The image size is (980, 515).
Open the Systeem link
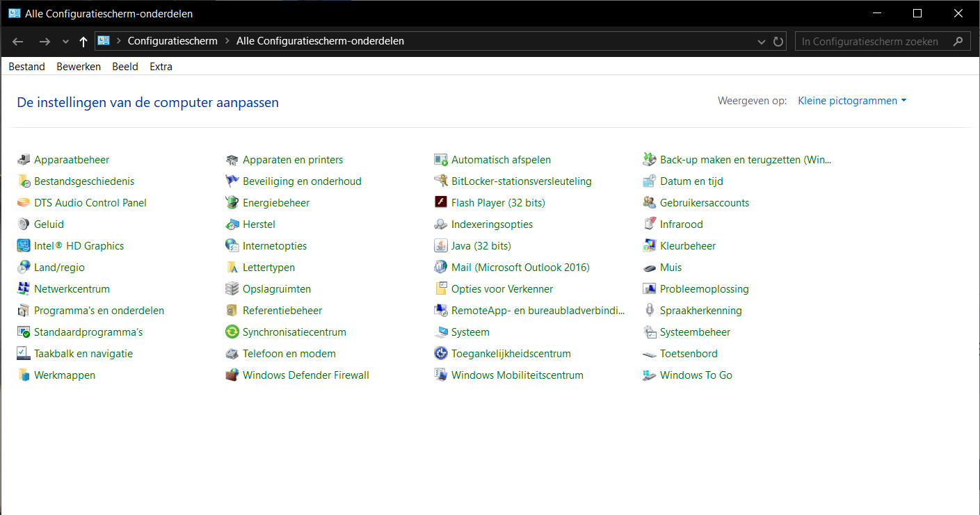(470, 332)
